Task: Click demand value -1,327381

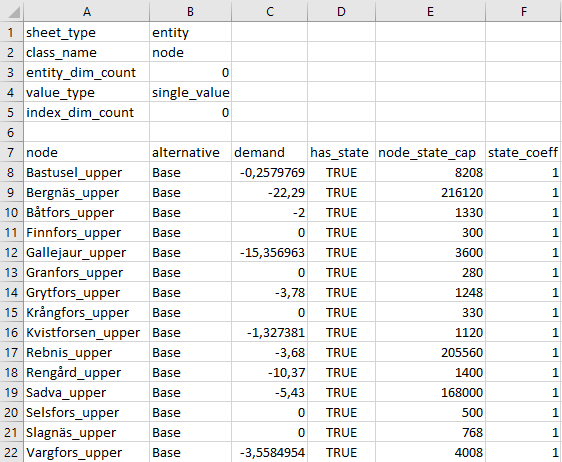Action: click(270, 333)
